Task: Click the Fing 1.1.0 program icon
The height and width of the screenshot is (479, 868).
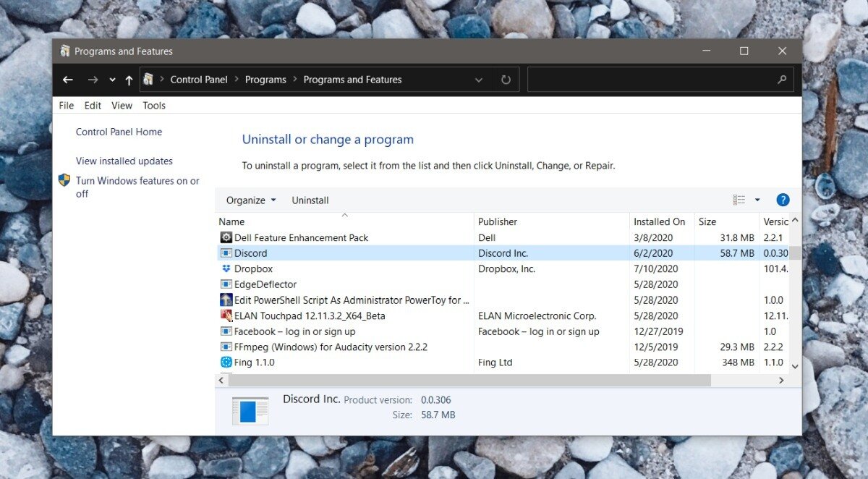Action: [x=226, y=363]
